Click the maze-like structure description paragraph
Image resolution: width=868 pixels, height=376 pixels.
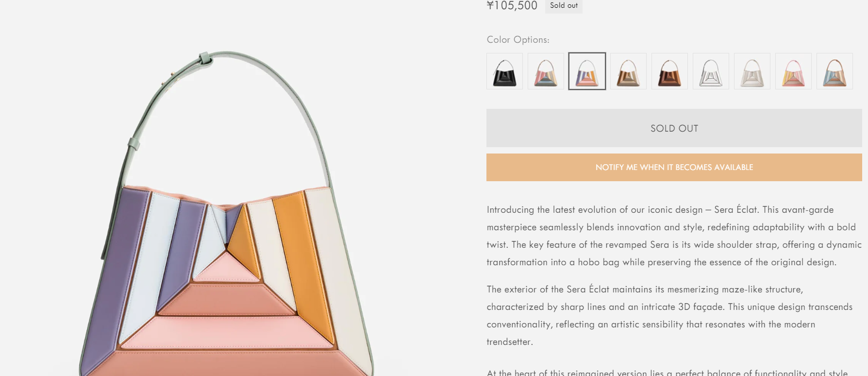(x=670, y=316)
